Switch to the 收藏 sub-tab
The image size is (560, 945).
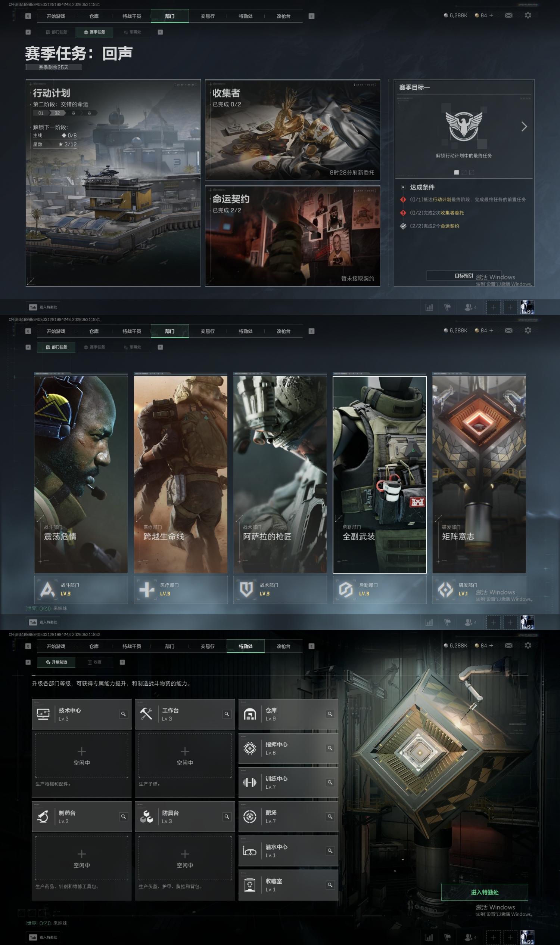point(94,662)
